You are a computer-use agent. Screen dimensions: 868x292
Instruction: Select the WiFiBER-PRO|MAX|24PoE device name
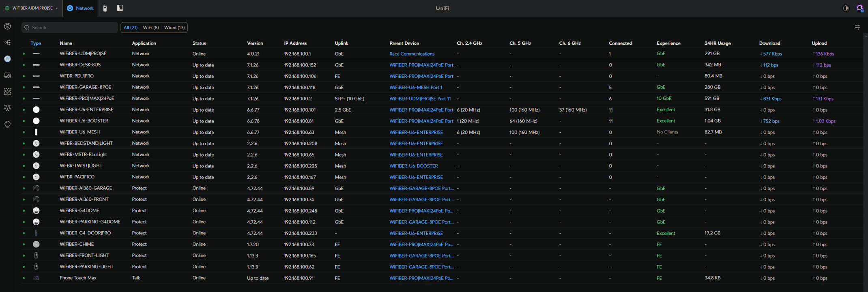(x=87, y=99)
